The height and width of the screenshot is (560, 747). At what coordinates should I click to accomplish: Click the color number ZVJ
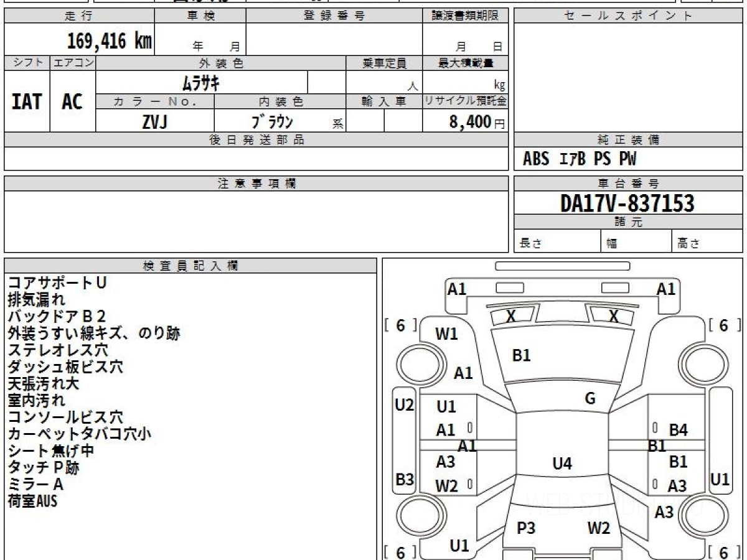pos(154,122)
